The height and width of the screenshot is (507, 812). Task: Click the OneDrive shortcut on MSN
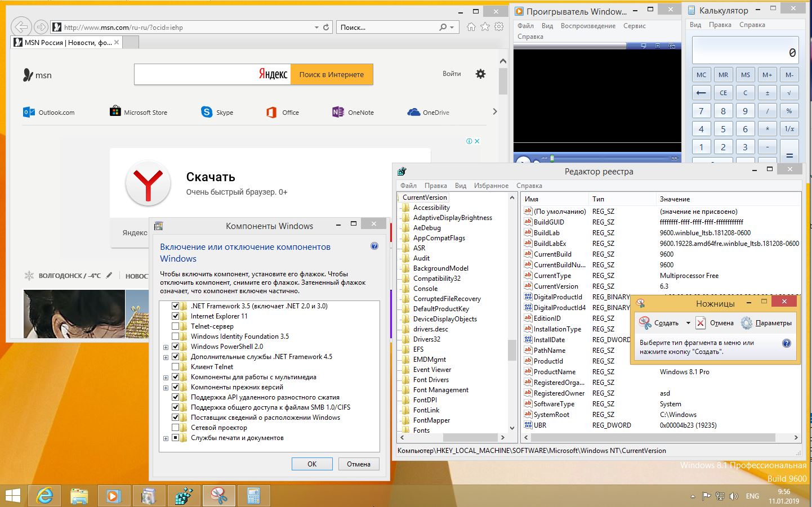pos(428,112)
